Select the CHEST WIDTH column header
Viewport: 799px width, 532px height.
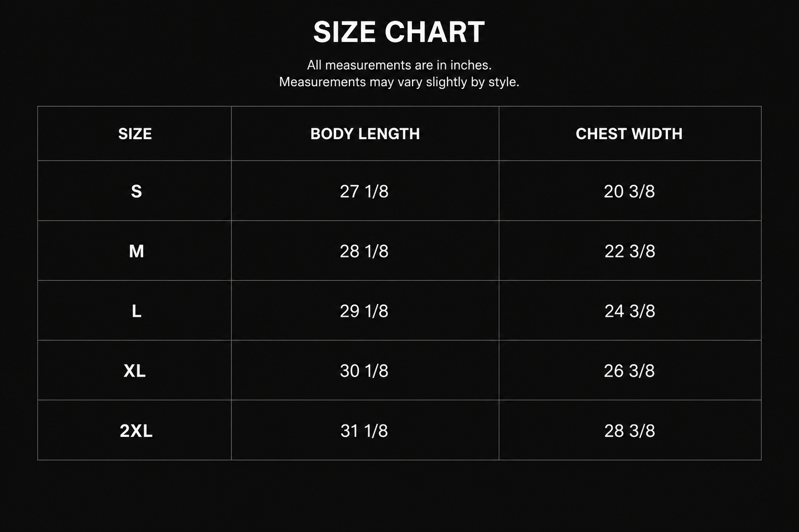[x=629, y=134]
